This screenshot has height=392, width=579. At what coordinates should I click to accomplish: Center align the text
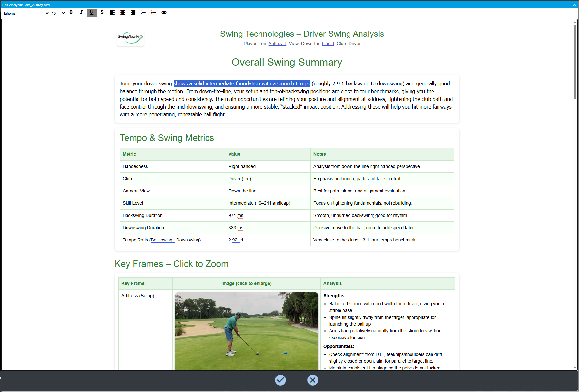pos(123,13)
